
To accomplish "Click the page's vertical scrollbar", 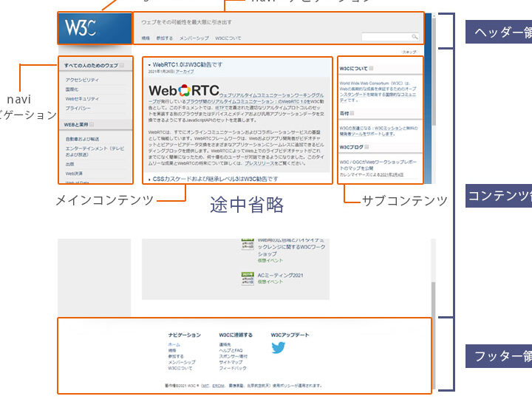I will [435, 296].
